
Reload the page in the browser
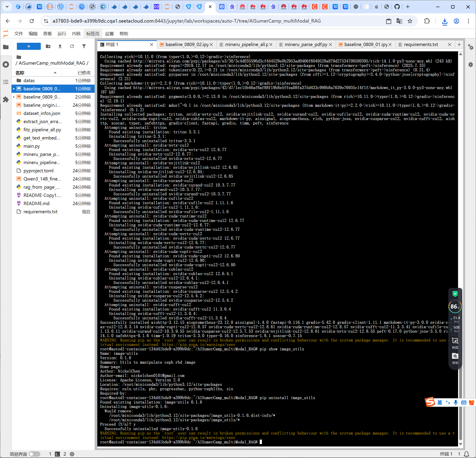[31, 21]
